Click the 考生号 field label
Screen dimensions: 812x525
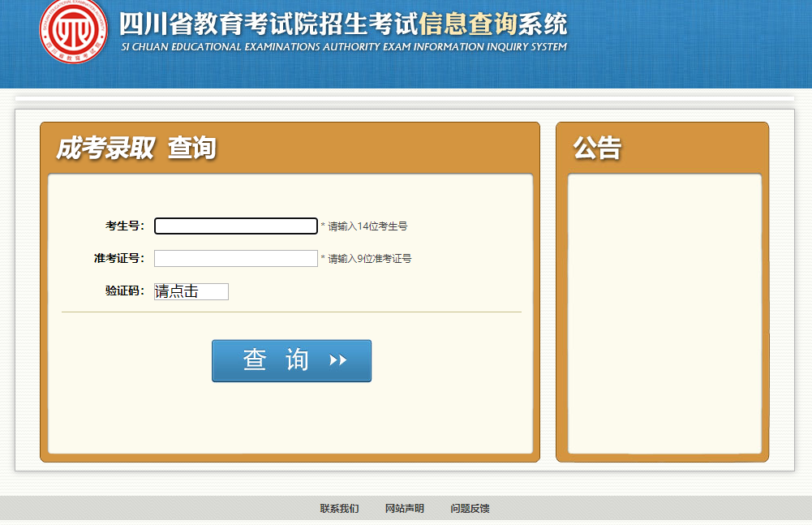(x=124, y=226)
